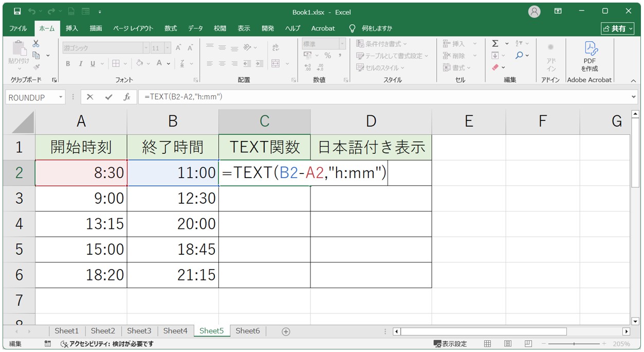
Task: Click the Page Break Preview icon
Action: 528,344
